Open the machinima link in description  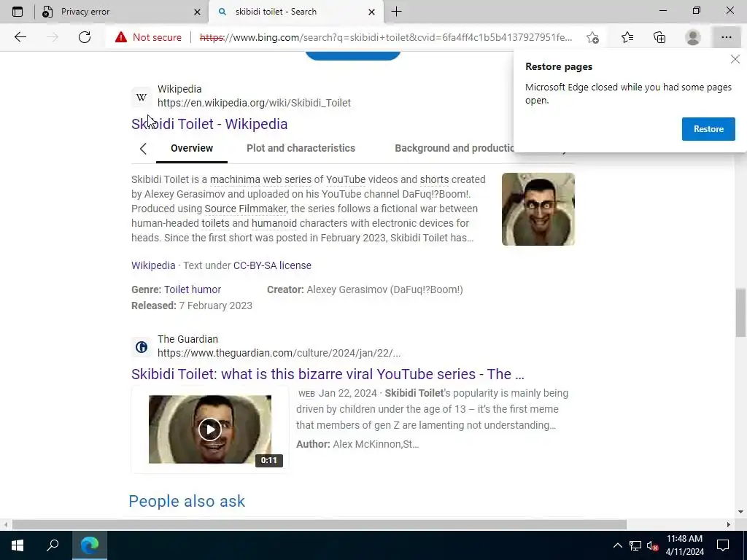[x=235, y=179]
